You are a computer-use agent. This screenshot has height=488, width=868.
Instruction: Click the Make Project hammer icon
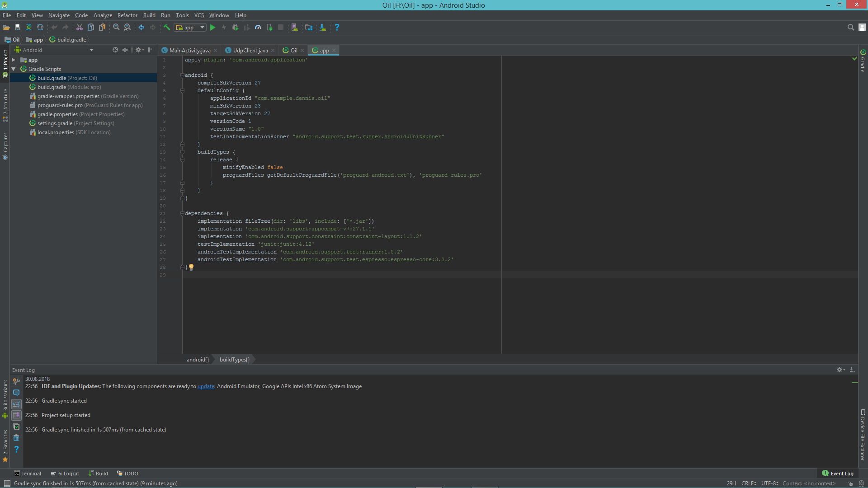click(x=167, y=28)
